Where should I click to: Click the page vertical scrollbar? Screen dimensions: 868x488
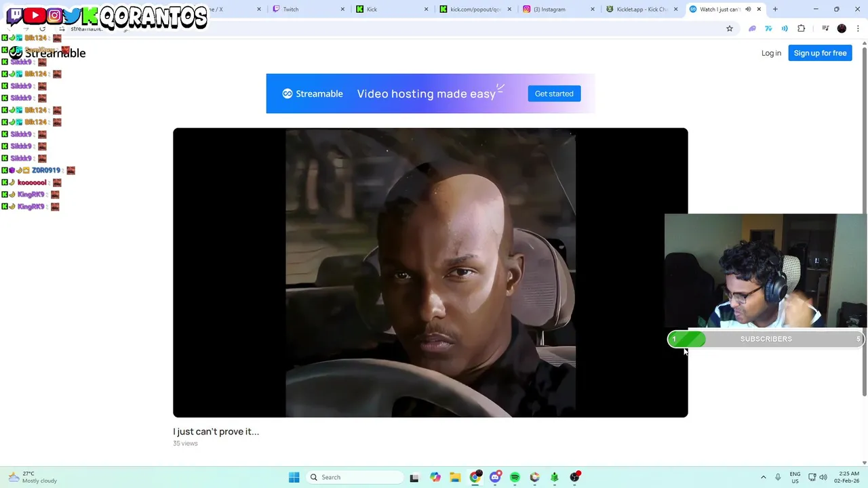coord(864,222)
